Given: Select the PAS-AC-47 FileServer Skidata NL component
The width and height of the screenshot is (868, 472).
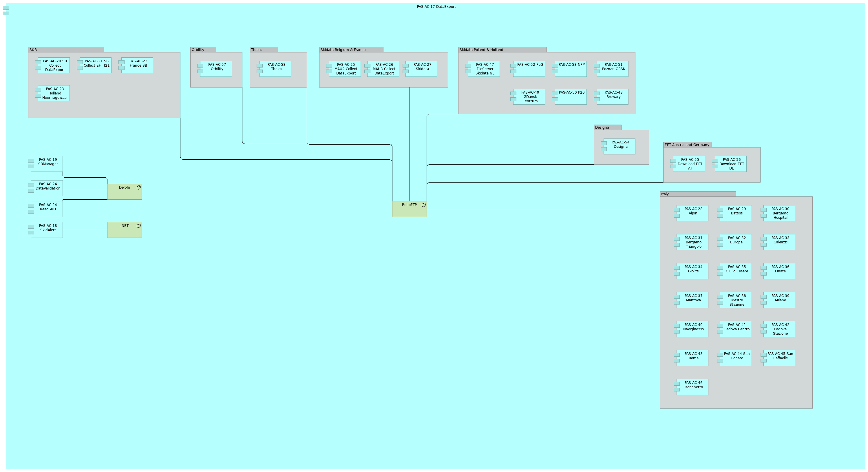Looking at the screenshot, I should (485, 68).
